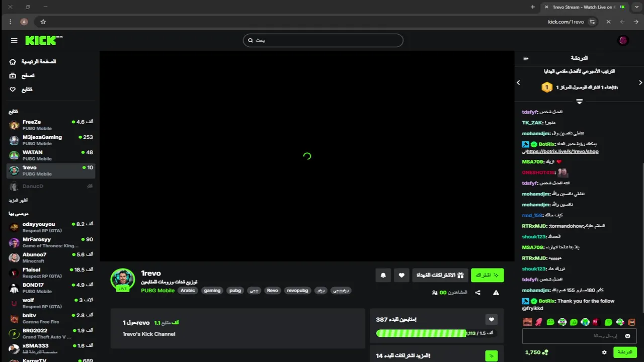Click the send message chat input

[579, 336]
